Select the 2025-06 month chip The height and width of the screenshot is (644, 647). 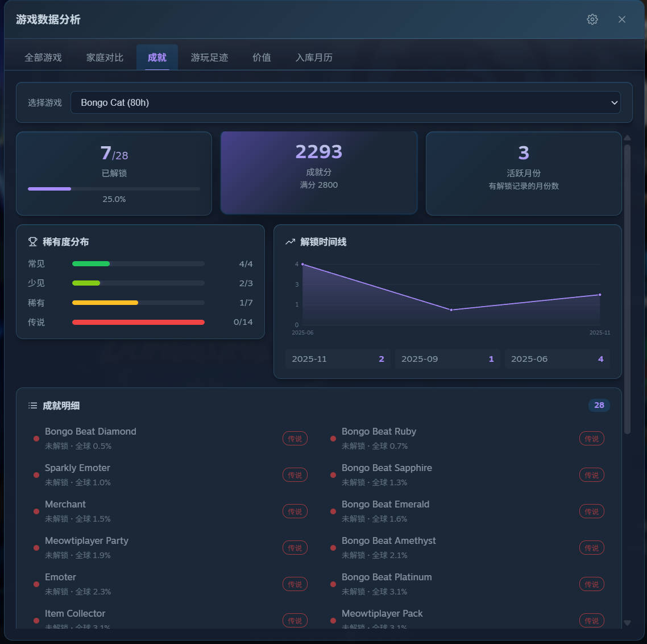[x=558, y=359]
